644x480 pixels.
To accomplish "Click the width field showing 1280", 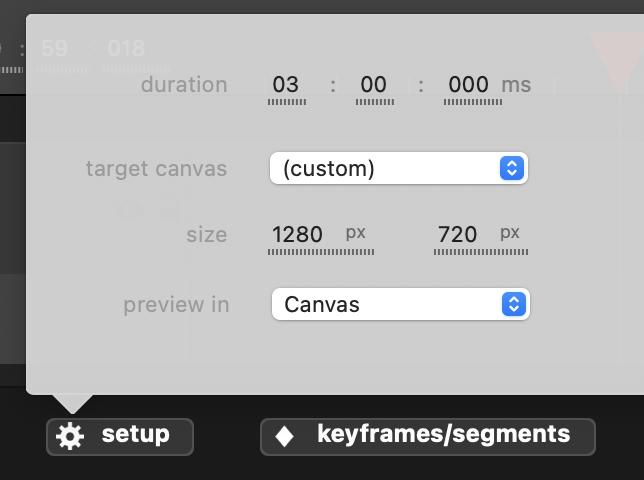I will pos(298,235).
